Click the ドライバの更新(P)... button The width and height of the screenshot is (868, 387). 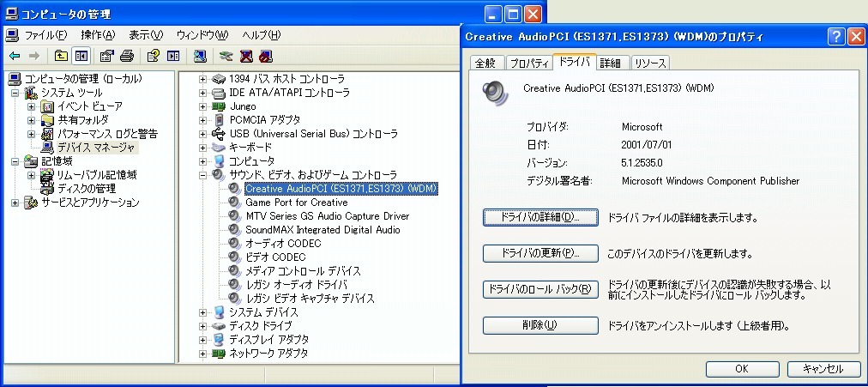point(540,254)
